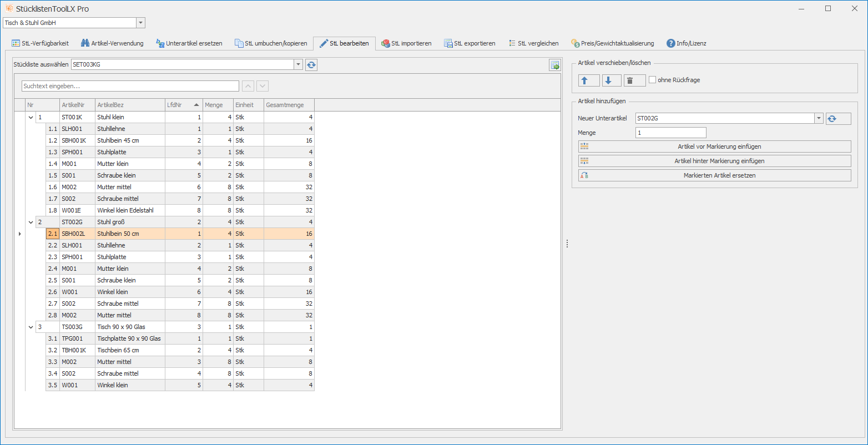Refresh the Neuer Unterartikel list
The image size is (868, 445).
click(x=837, y=118)
